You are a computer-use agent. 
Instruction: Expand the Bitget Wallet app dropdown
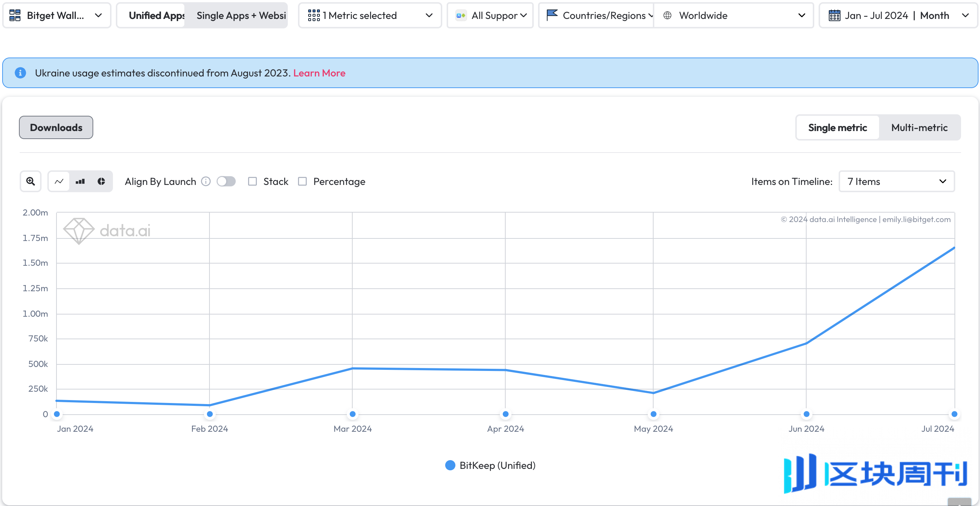tap(98, 16)
